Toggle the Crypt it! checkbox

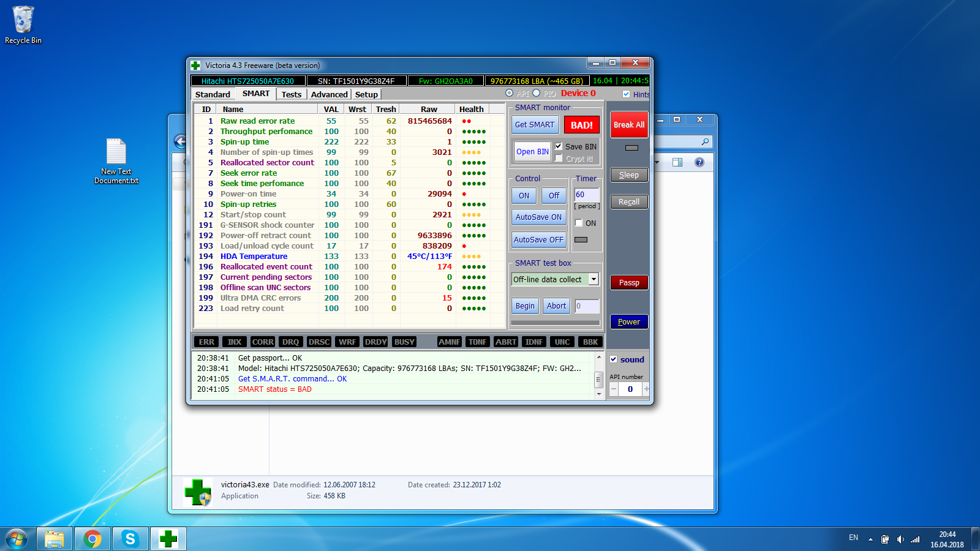tap(559, 159)
